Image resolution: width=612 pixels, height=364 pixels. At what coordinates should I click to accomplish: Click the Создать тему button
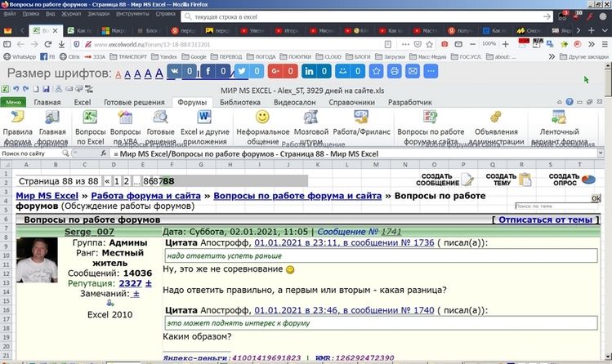click(x=508, y=180)
